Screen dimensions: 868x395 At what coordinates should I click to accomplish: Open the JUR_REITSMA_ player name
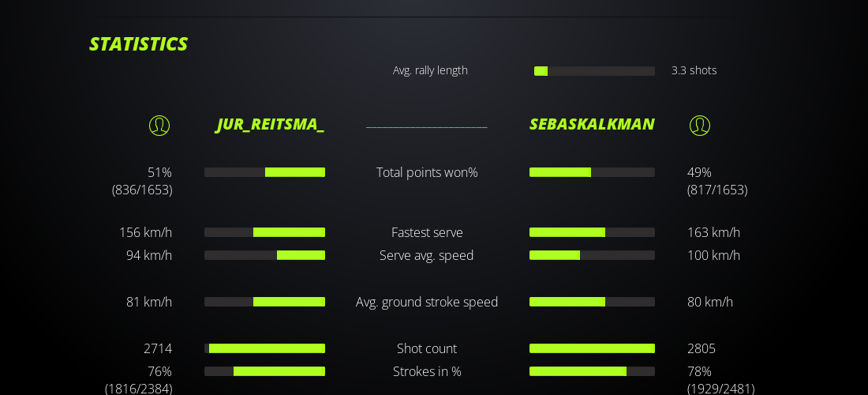point(270,124)
